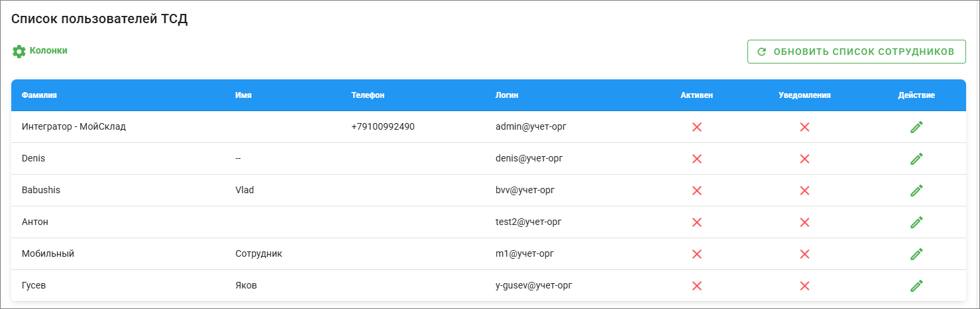Toggle Активен status for y-gusev@учет-орг
This screenshot has height=309, width=980.
(696, 286)
